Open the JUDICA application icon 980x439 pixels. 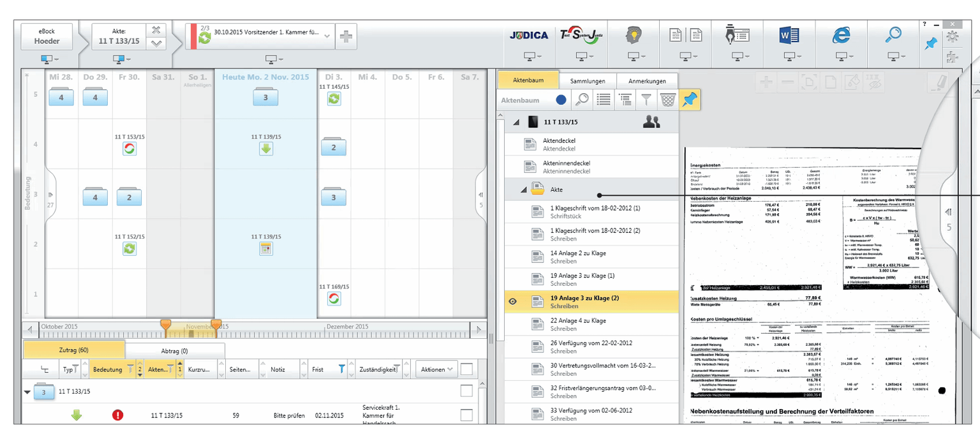(x=529, y=36)
